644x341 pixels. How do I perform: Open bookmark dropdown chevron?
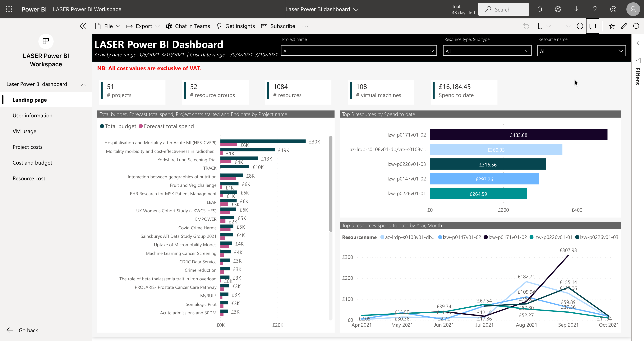pyautogui.click(x=549, y=26)
